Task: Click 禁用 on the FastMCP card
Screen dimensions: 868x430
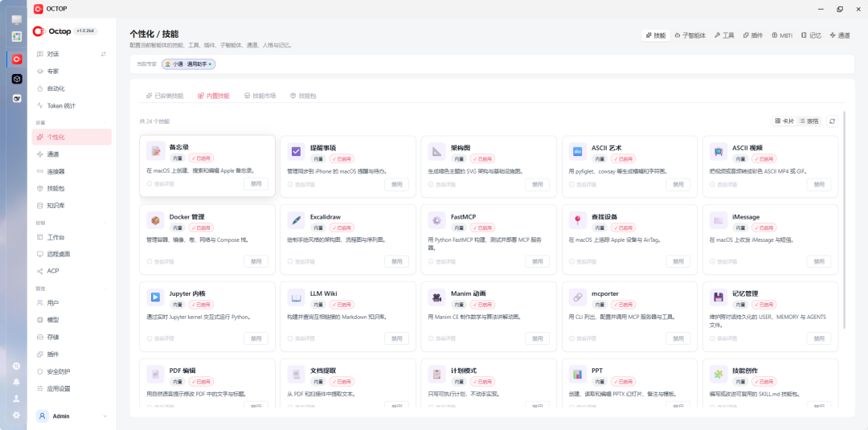Action: (538, 261)
